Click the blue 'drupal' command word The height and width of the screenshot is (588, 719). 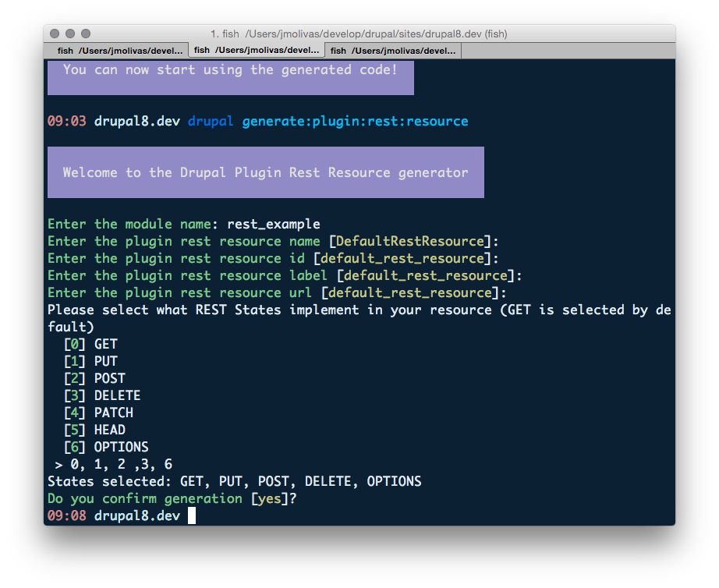211,122
